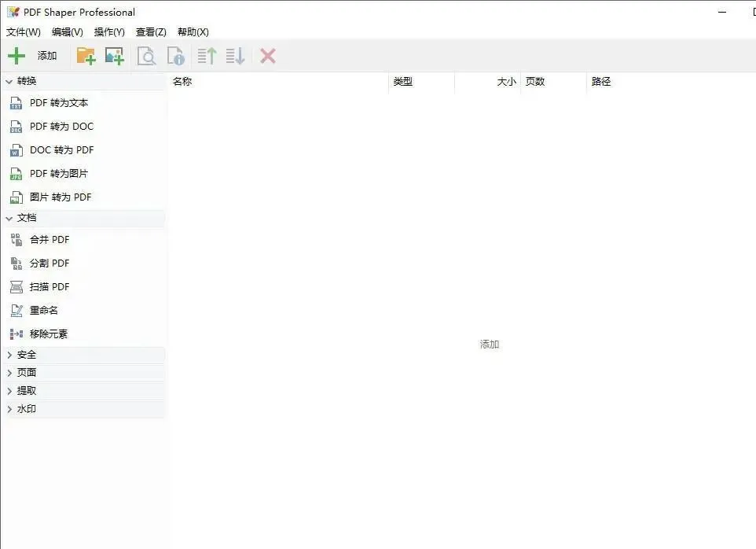Viewport: 756px width, 549px height.
Task: Open the 操作(Y) menu
Action: [x=109, y=31]
